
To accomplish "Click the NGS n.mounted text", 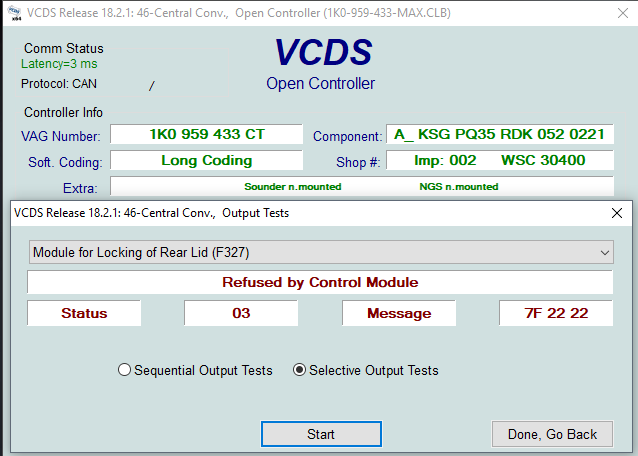I will (x=459, y=187).
